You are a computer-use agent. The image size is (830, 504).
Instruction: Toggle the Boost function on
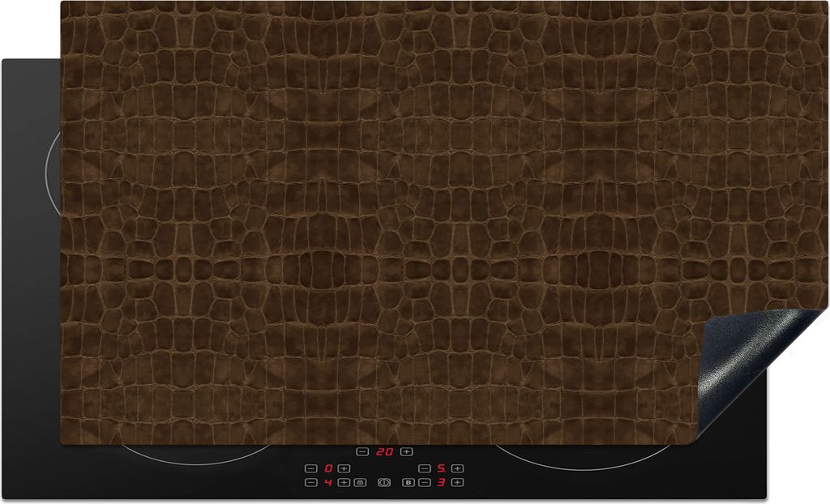pyautogui.click(x=408, y=482)
